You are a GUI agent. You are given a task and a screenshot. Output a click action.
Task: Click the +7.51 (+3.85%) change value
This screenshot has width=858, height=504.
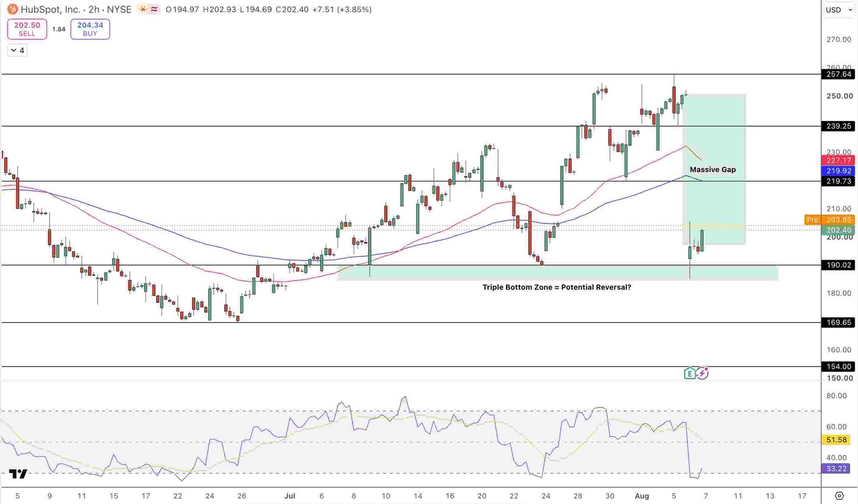tap(342, 10)
